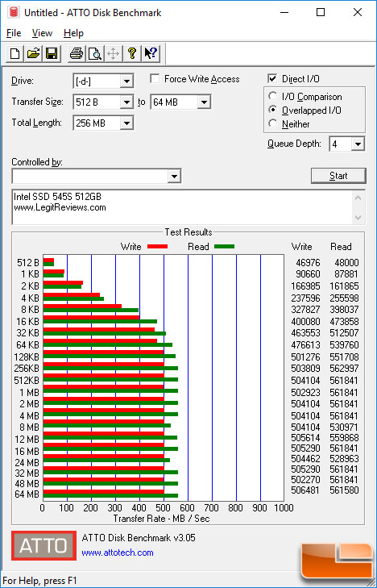
Task: Enable Force Write Access checkbox
Action: pyautogui.click(x=154, y=79)
